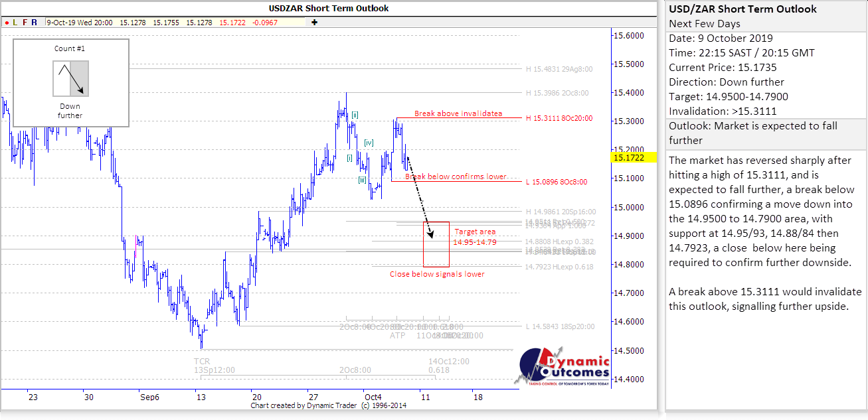The height and width of the screenshot is (420, 868).
Task: Click the H 15.3111 8Oc20:00 level label
Action: click(x=559, y=119)
